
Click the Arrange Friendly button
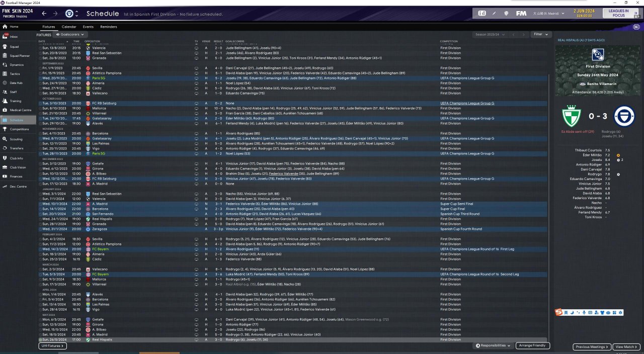[x=533, y=346]
